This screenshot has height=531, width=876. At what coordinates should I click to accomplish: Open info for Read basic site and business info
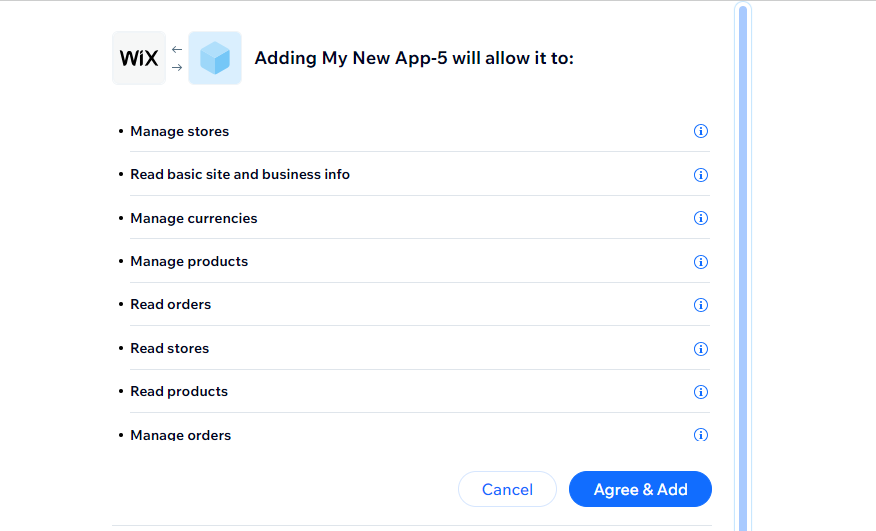[x=701, y=175]
